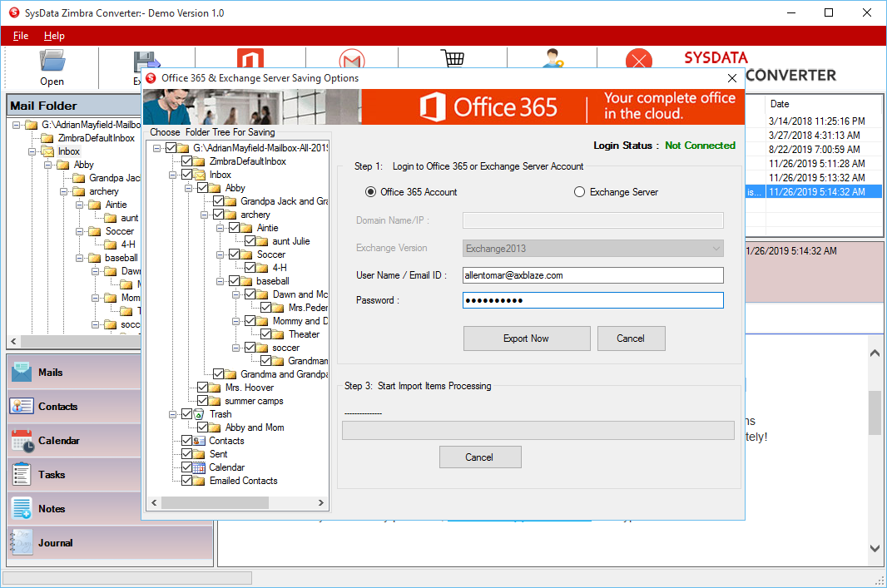
Task: Click the User Name / Email ID field
Action: (592, 275)
